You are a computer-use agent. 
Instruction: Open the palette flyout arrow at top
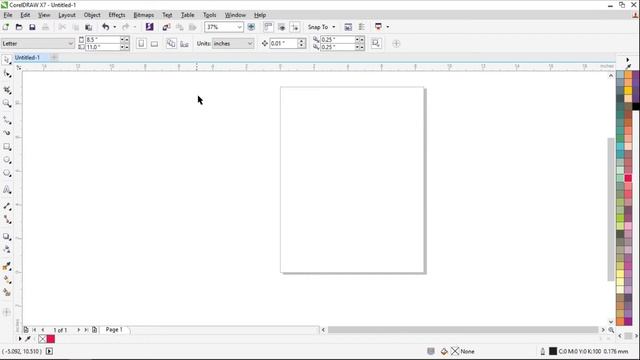(628, 60)
